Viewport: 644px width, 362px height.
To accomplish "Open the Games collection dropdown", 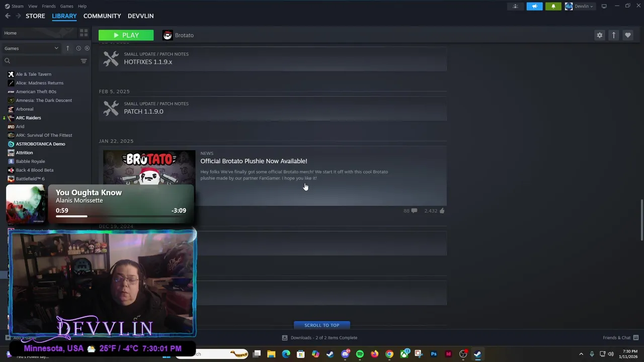I will 31,48.
